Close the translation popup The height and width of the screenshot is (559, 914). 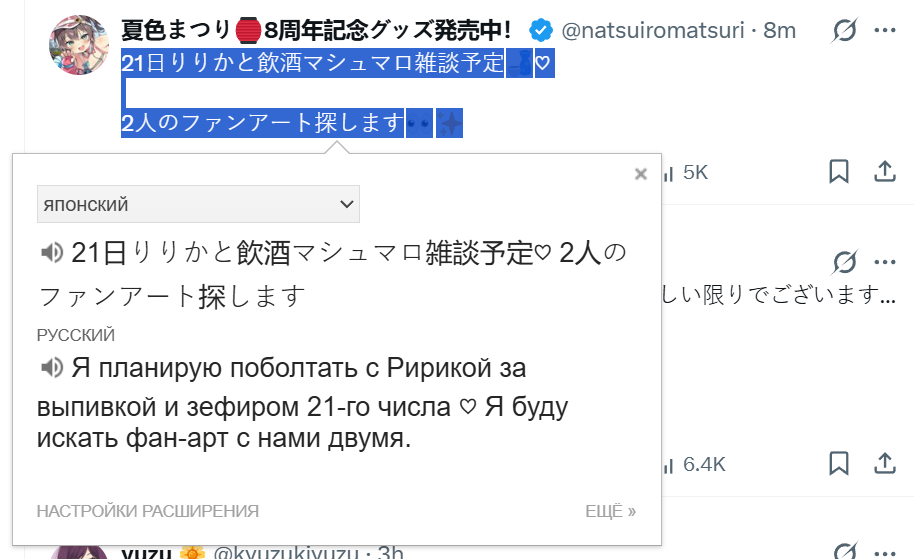[641, 174]
